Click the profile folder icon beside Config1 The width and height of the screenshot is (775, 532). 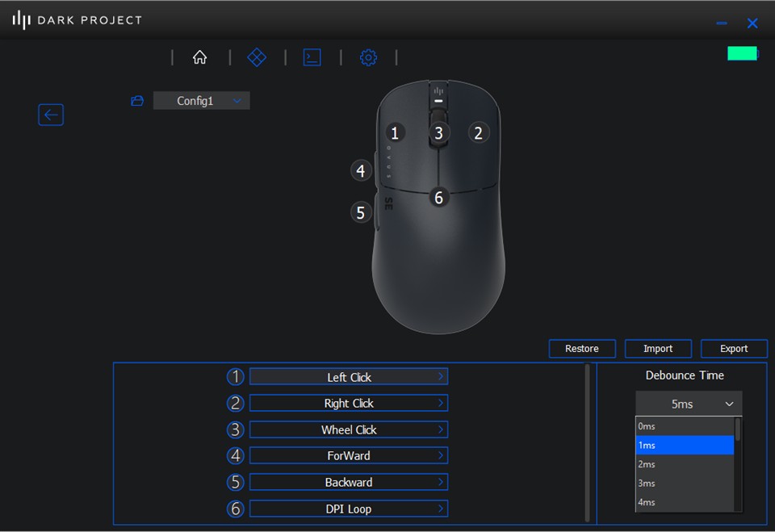[137, 101]
